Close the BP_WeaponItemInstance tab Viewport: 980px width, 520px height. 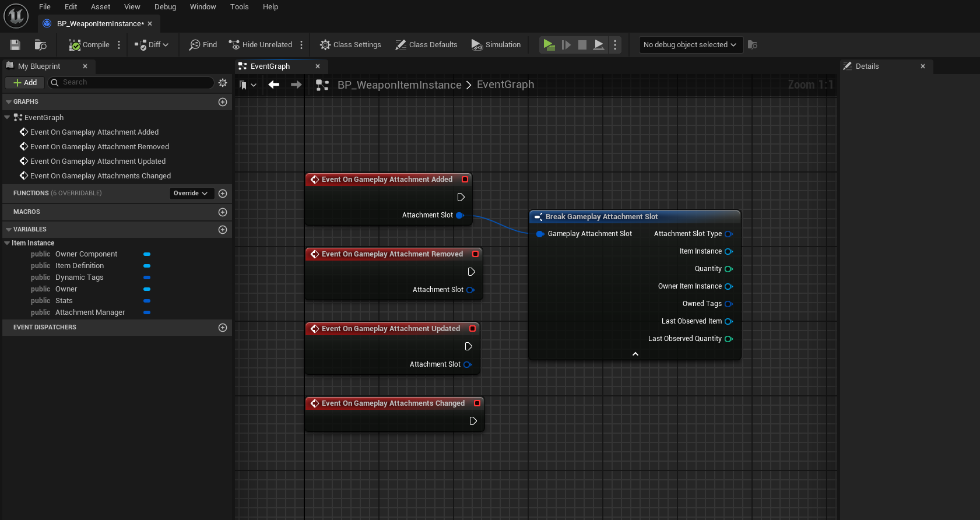pos(150,24)
